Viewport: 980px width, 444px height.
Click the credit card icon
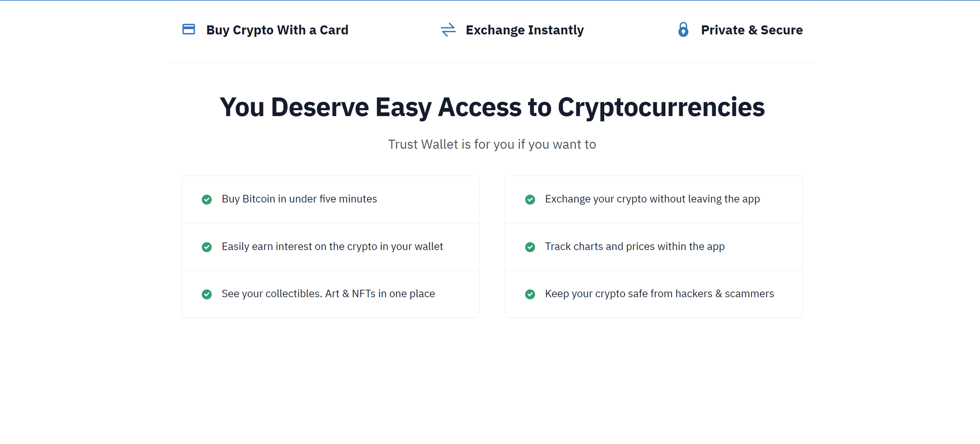pyautogui.click(x=189, y=29)
